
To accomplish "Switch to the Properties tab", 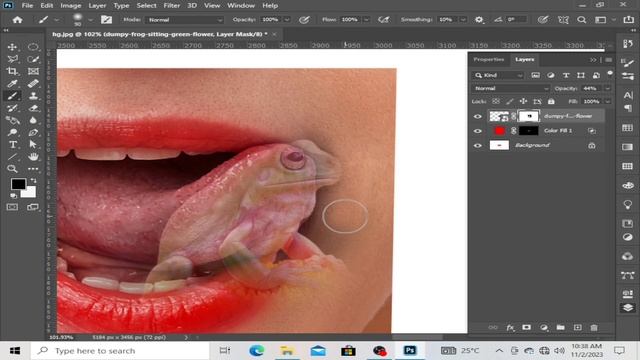I will point(489,60).
